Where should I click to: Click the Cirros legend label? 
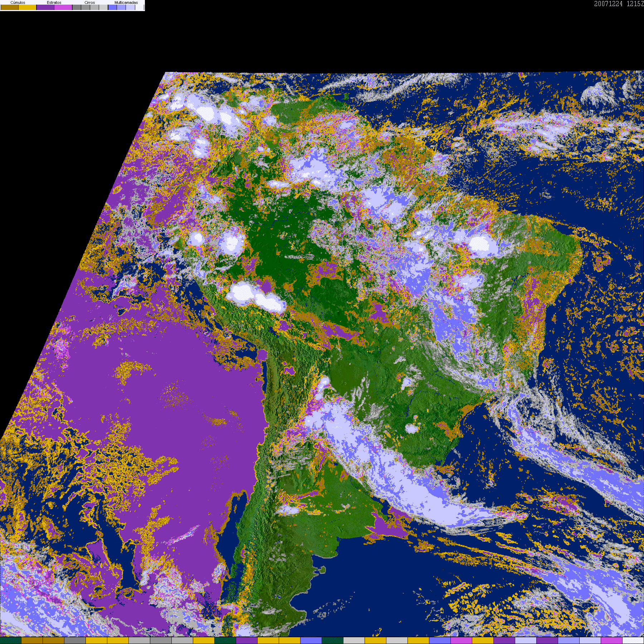tap(90, 3)
